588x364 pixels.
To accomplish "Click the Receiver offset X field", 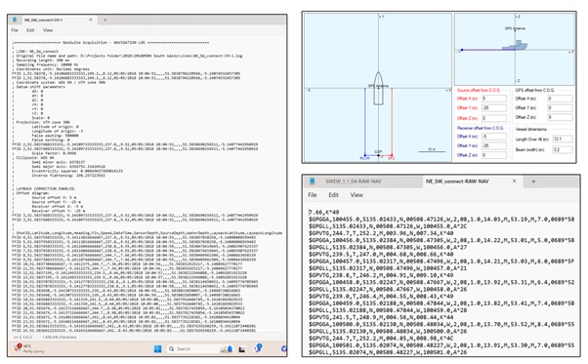I will tap(494, 137).
